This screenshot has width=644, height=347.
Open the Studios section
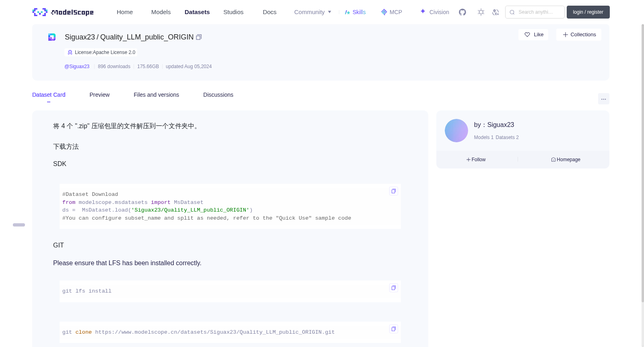point(233,12)
